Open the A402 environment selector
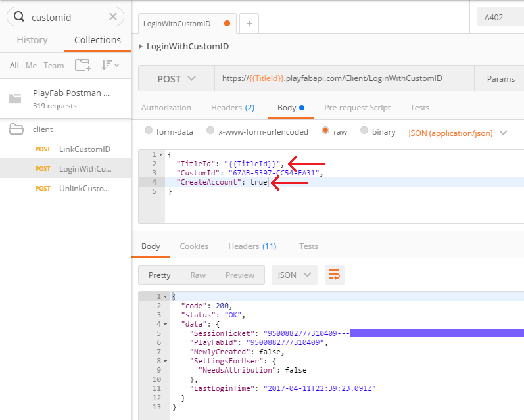The height and width of the screenshot is (420, 524). (x=500, y=17)
